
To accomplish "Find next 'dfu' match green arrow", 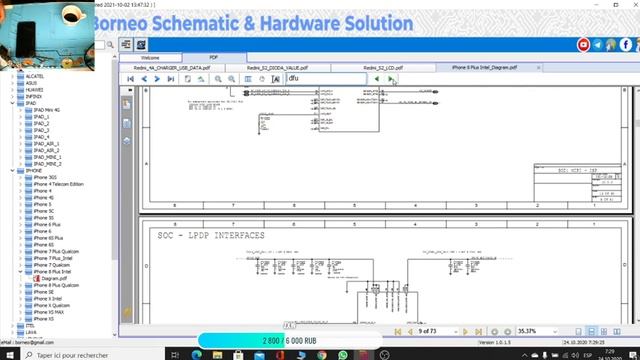I will point(391,79).
